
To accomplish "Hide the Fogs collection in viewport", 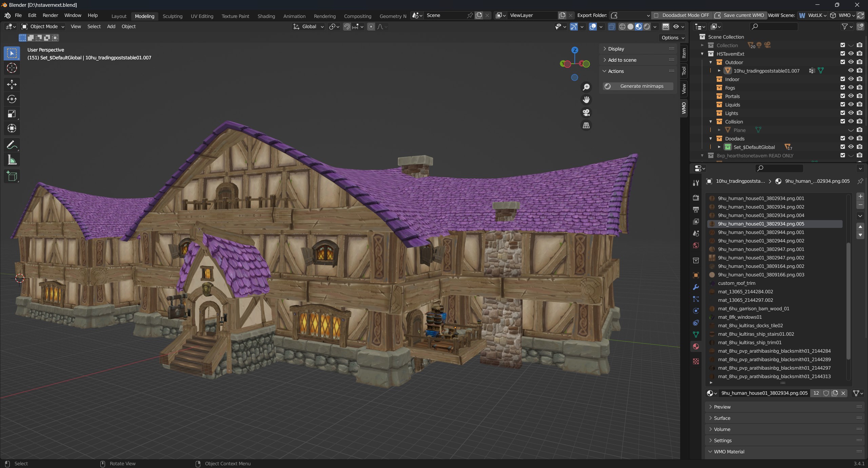I will point(851,87).
